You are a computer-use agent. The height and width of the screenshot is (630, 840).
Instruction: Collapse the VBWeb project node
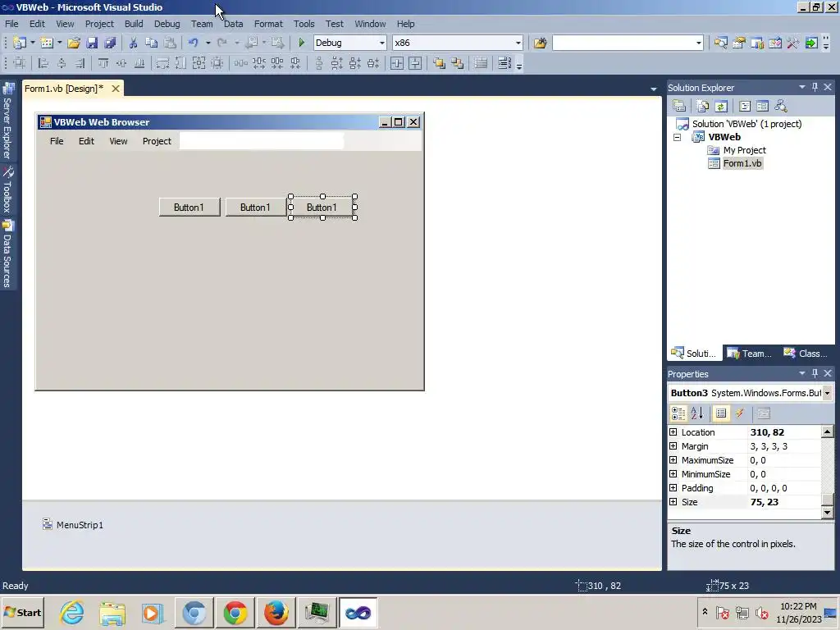(x=677, y=137)
